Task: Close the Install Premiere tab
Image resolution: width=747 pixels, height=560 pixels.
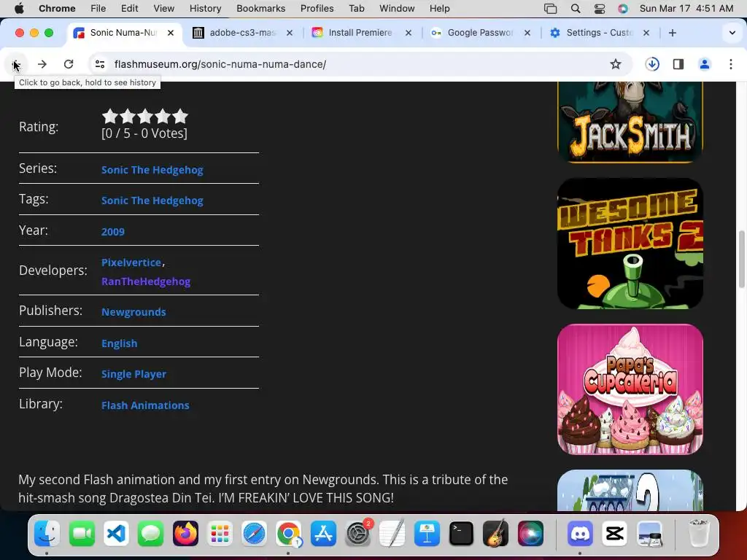Action: tap(409, 33)
